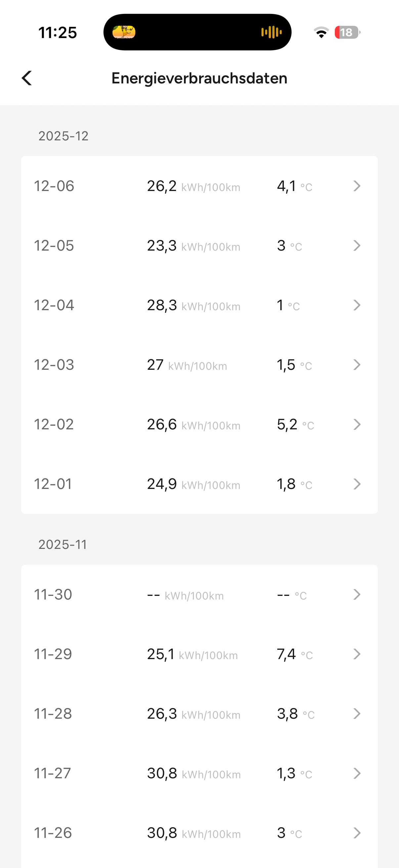This screenshot has height=868, width=399.
Task: Tap the 2025-11 month section header
Action: [x=63, y=545]
